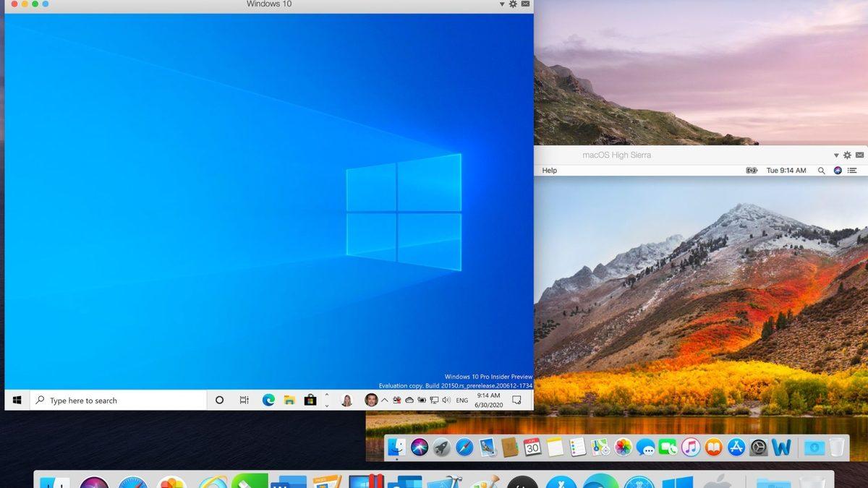Click the ENG language indicator

[x=461, y=400]
